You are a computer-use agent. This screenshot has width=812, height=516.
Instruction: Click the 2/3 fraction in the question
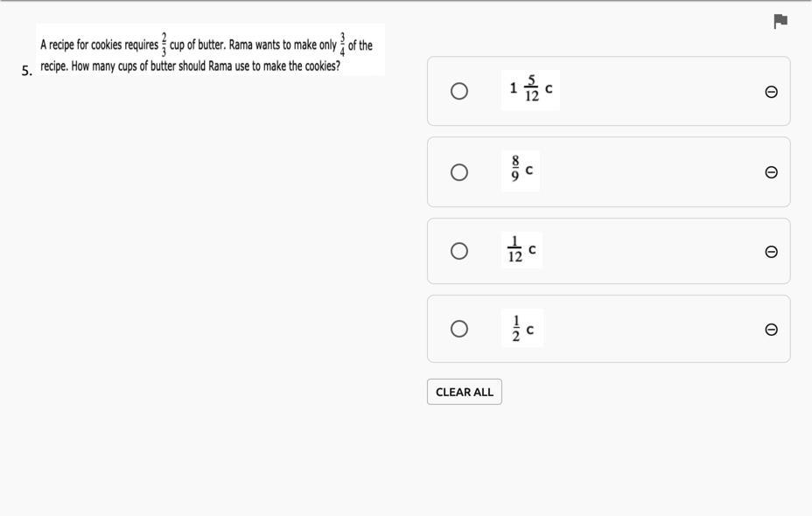(x=164, y=45)
